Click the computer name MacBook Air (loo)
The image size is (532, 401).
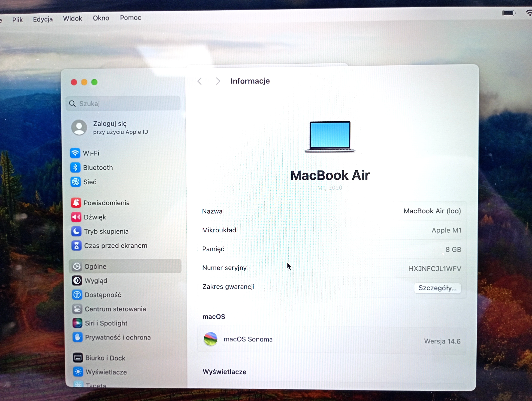(x=432, y=211)
